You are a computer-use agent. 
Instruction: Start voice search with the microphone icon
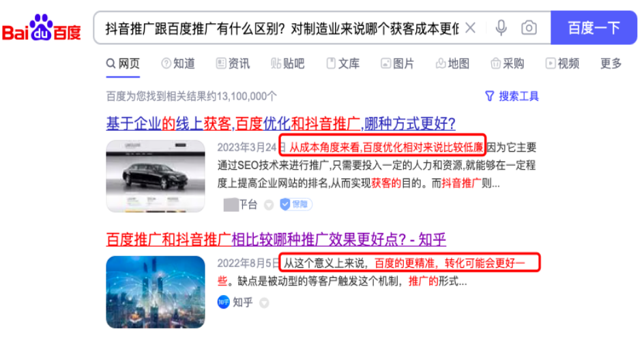[501, 28]
